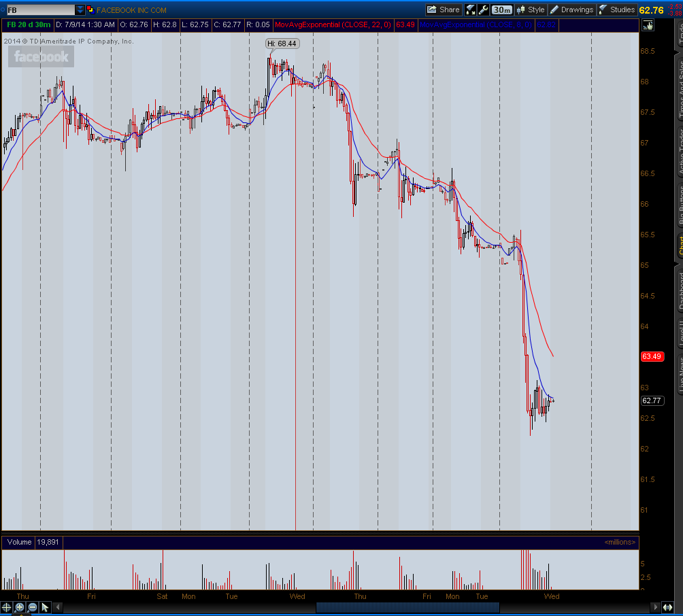Open the Studies menu
The width and height of the screenshot is (683, 616).
coord(617,10)
